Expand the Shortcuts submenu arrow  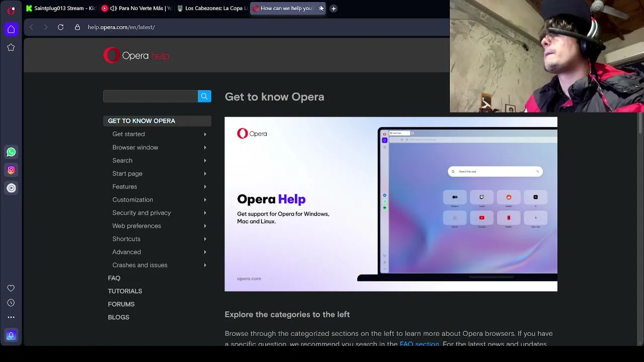click(205, 239)
